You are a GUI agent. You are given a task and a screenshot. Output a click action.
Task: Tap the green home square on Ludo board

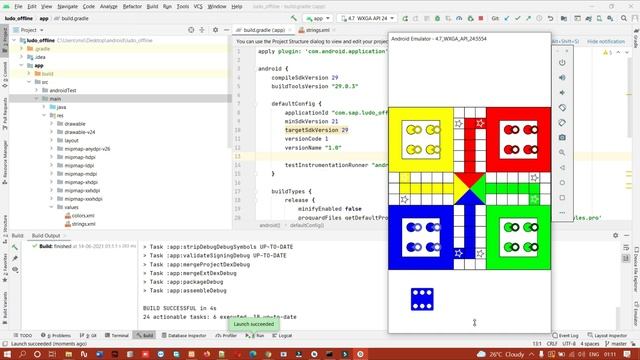click(518, 237)
